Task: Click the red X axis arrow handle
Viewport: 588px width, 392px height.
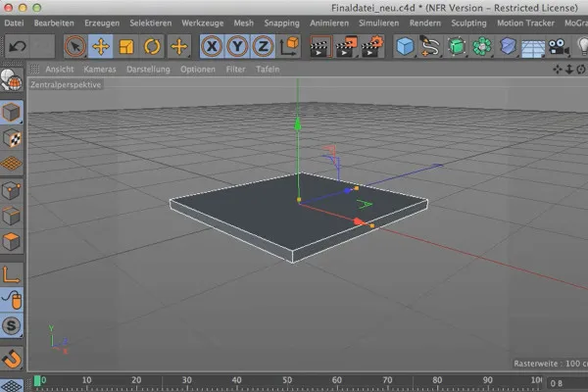Action: [358, 221]
